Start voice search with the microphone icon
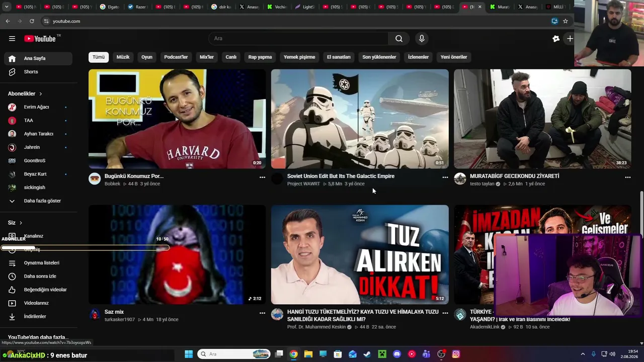Viewport: 644px width, 362px height. [422, 39]
